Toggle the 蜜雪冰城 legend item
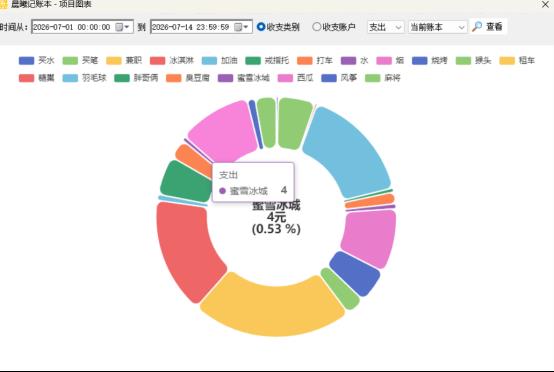The width and height of the screenshot is (554, 372). pos(244,78)
